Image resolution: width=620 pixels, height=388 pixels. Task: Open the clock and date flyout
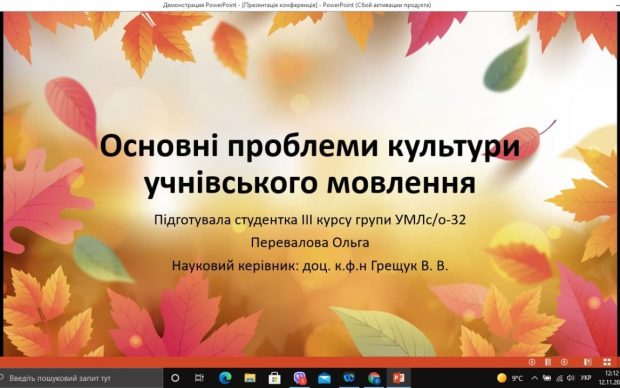(x=611, y=378)
